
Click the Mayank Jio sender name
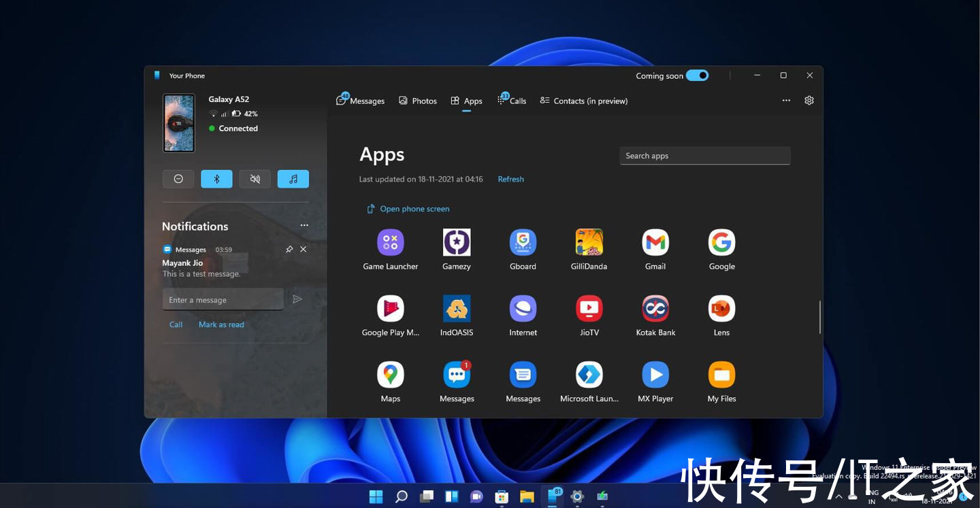point(182,263)
